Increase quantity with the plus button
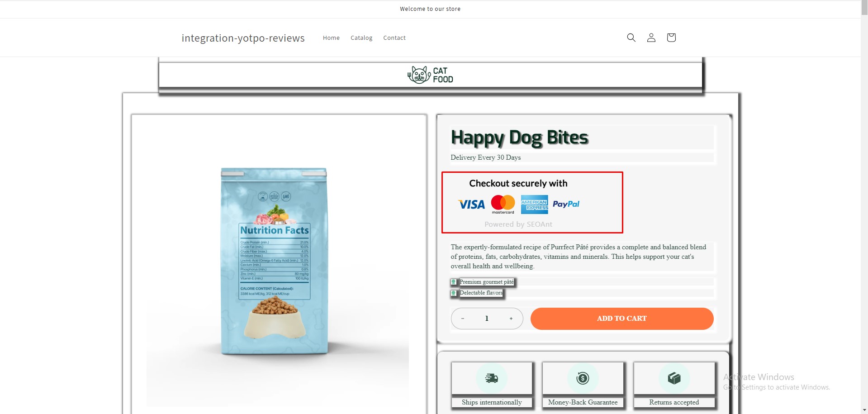The height and width of the screenshot is (414, 868). click(x=511, y=319)
